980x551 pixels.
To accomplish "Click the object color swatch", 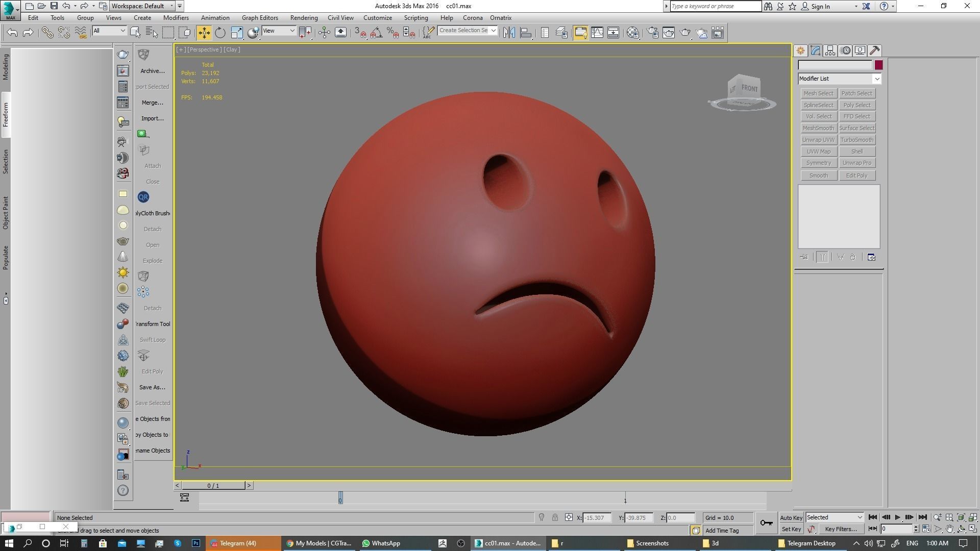I will tap(878, 65).
